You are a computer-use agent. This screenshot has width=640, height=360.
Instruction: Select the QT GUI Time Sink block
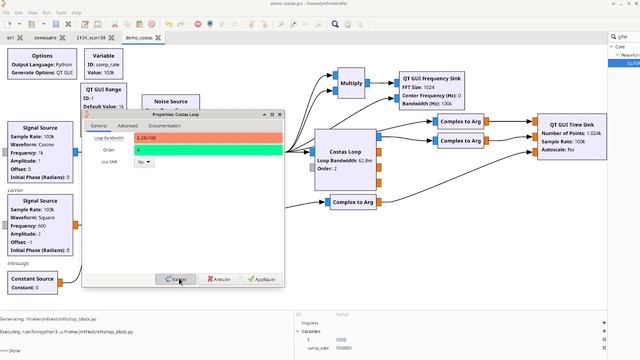[x=572, y=137]
